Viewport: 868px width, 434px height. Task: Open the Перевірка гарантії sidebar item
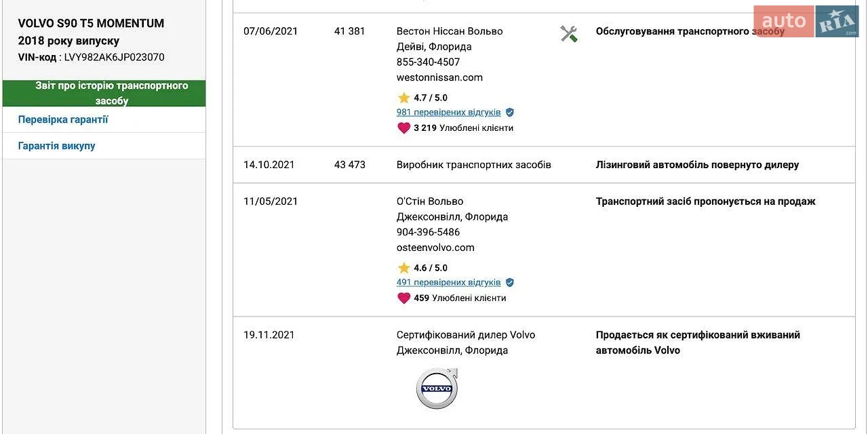(104, 119)
